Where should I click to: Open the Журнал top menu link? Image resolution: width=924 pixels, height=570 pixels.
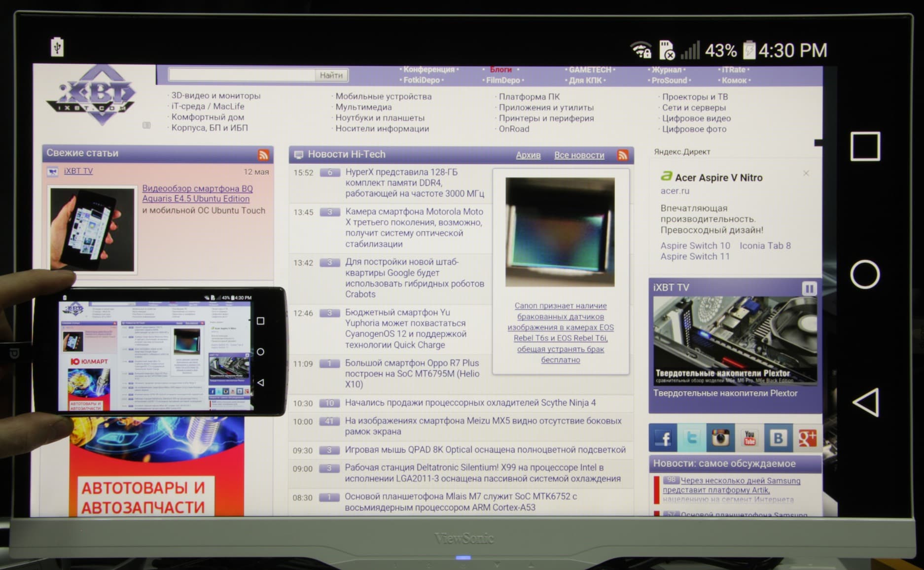pyautogui.click(x=667, y=70)
